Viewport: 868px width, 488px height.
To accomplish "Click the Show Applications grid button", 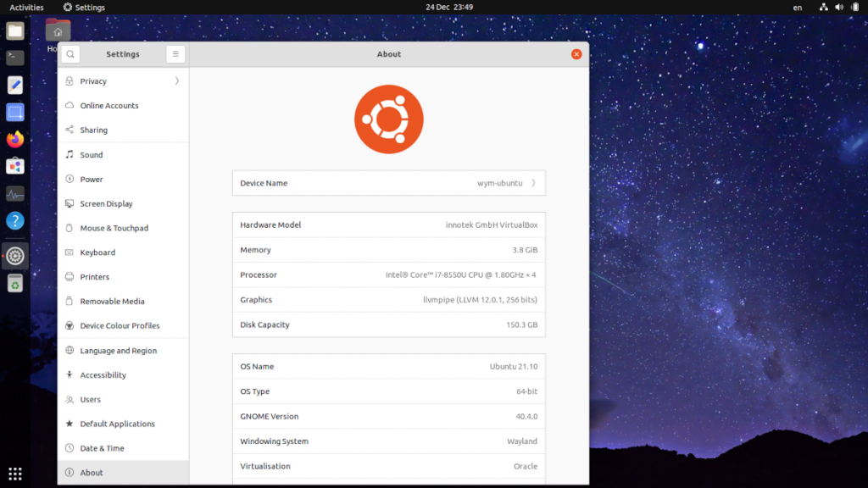I will 14,473.
